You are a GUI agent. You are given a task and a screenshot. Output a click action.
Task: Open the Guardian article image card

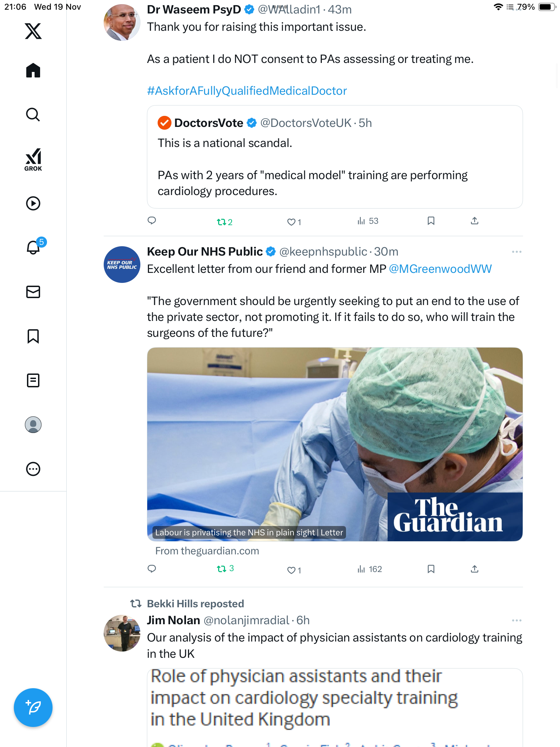tap(335, 444)
